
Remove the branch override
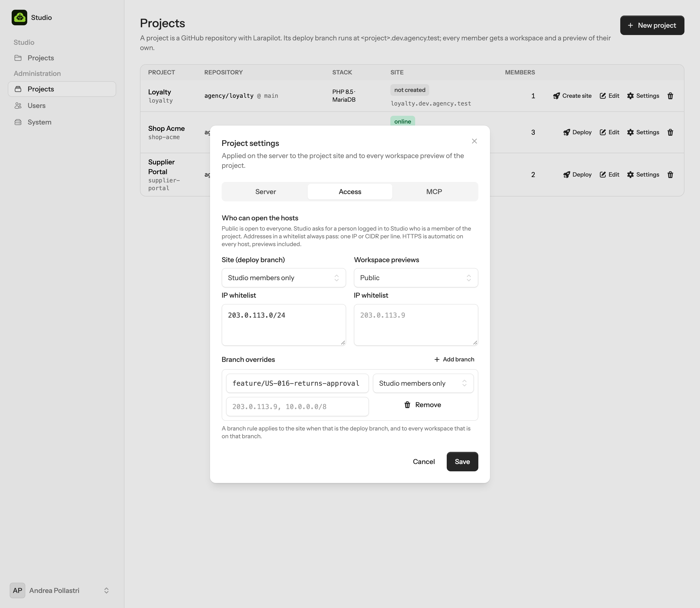point(423,405)
